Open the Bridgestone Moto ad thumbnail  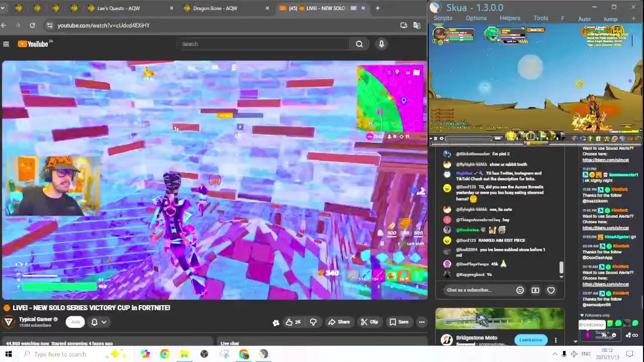click(x=500, y=319)
